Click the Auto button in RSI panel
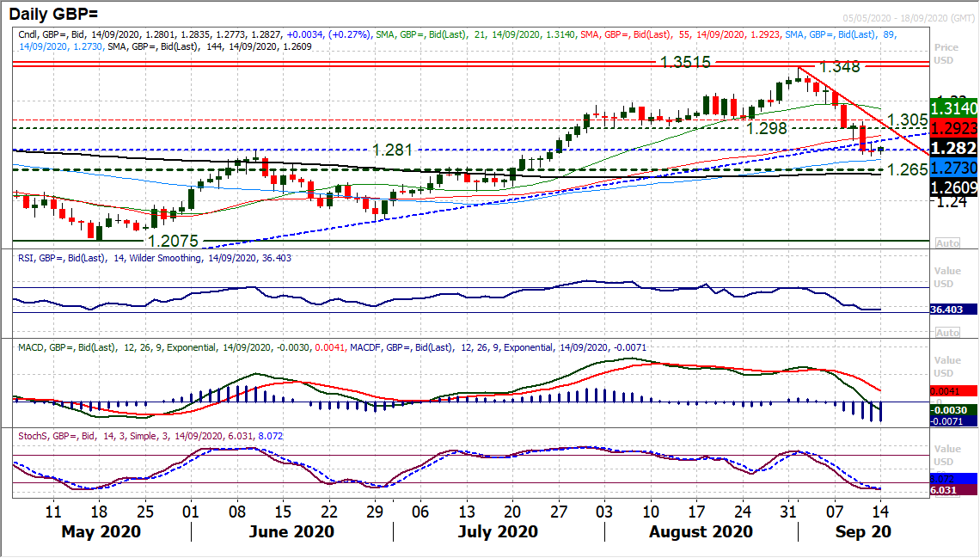 coord(946,333)
